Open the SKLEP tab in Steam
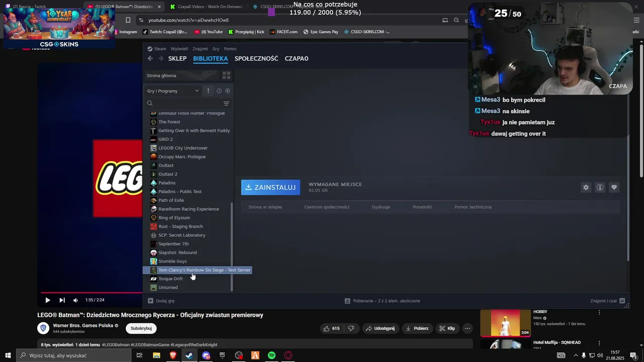 177,58
